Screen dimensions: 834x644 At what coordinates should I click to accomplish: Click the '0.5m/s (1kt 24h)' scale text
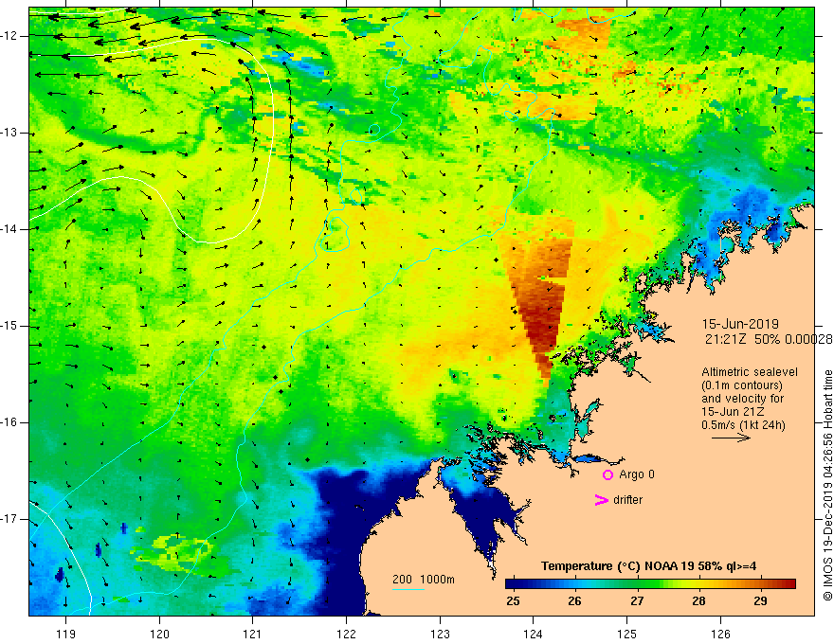[x=743, y=425]
